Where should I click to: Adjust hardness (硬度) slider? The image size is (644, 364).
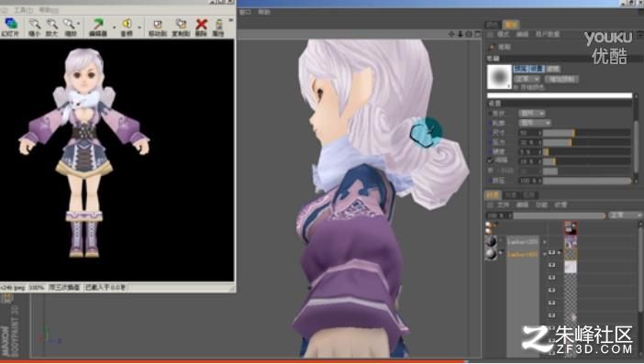pyautogui.click(x=587, y=152)
